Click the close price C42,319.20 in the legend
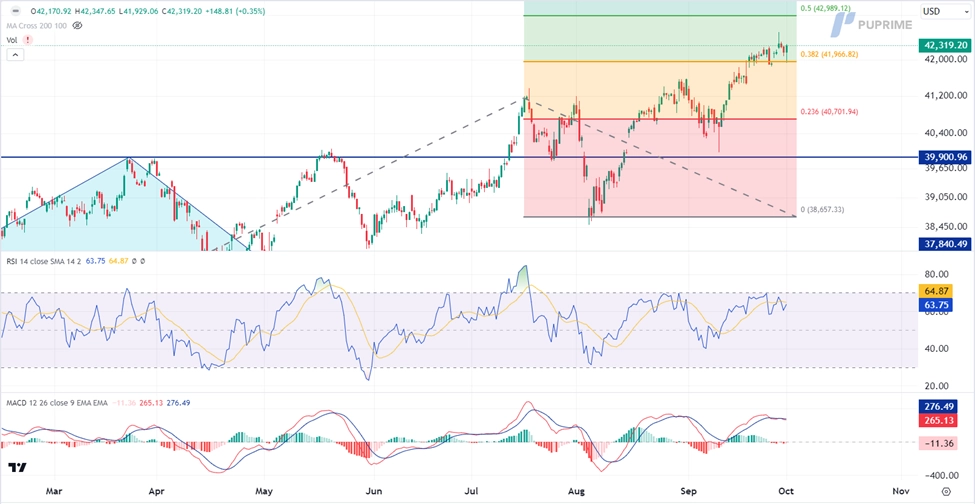975x504 pixels. 181,11
